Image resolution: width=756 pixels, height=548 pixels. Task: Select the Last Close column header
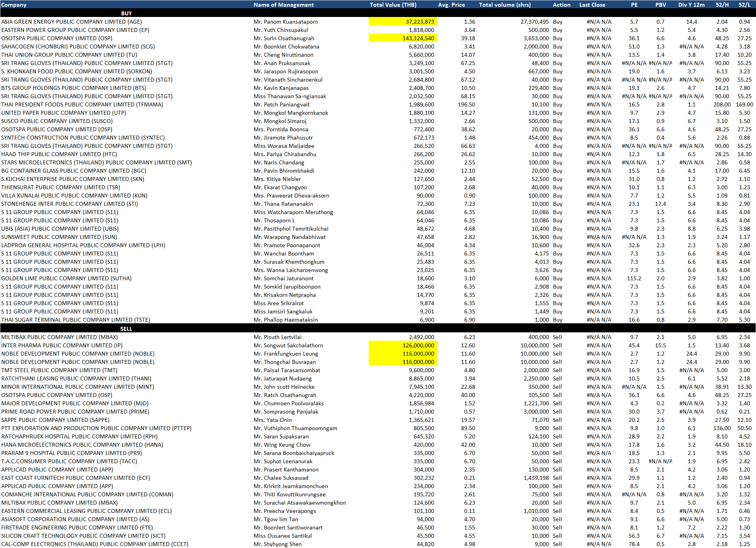pos(592,5)
